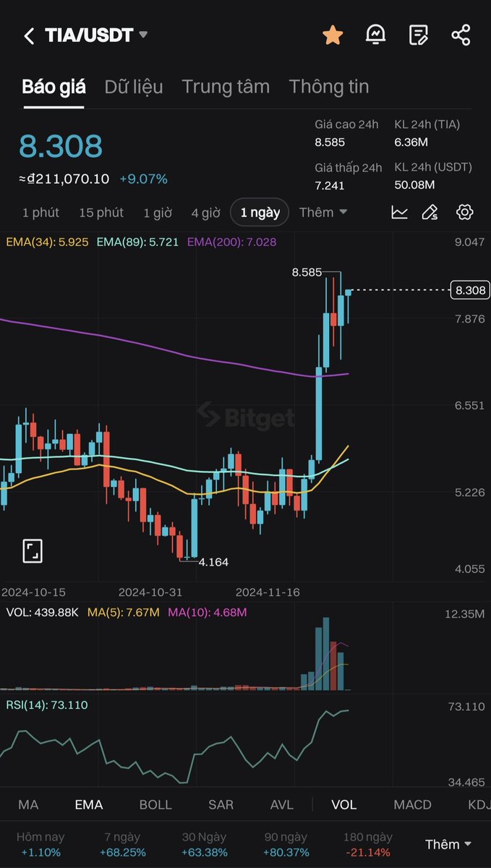The width and height of the screenshot is (491, 868).
Task: Enable the MA indicator
Action: (28, 804)
